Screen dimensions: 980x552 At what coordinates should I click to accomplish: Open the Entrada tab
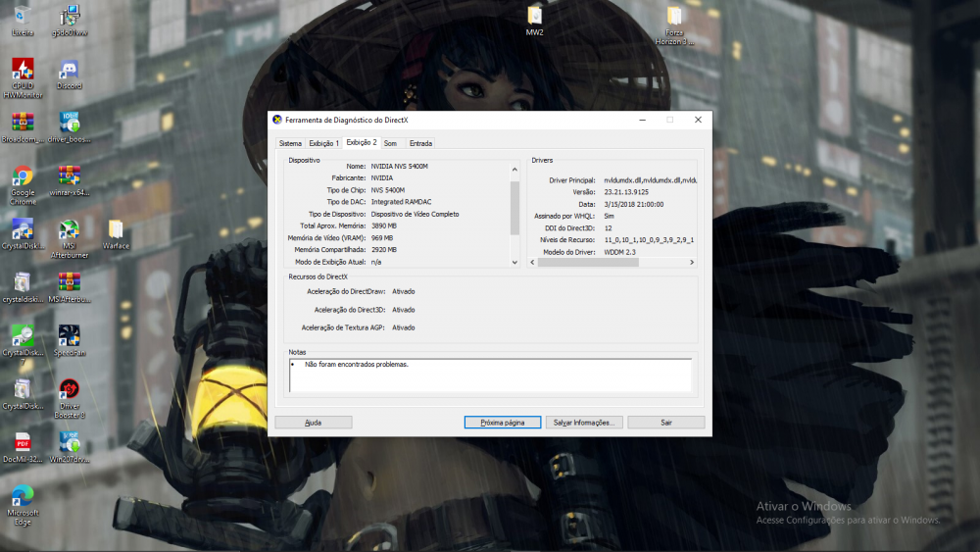(420, 143)
